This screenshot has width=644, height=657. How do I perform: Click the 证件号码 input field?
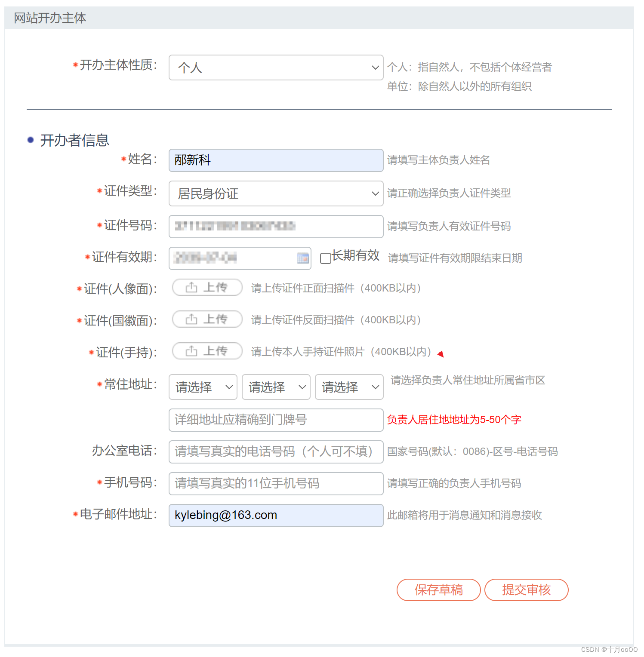276,227
